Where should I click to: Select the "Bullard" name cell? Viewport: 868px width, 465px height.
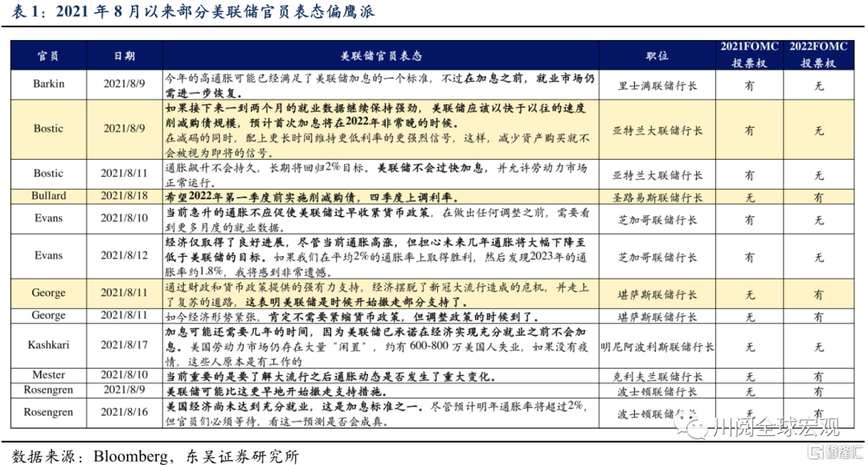[x=49, y=196]
